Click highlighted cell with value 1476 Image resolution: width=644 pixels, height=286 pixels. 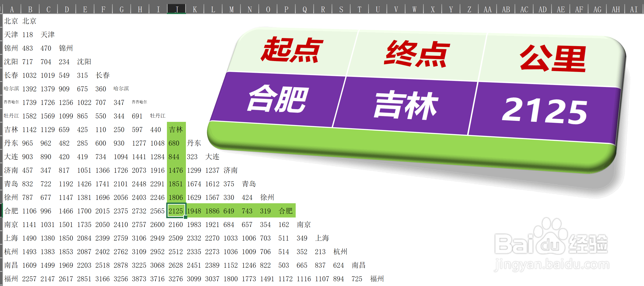(x=176, y=170)
